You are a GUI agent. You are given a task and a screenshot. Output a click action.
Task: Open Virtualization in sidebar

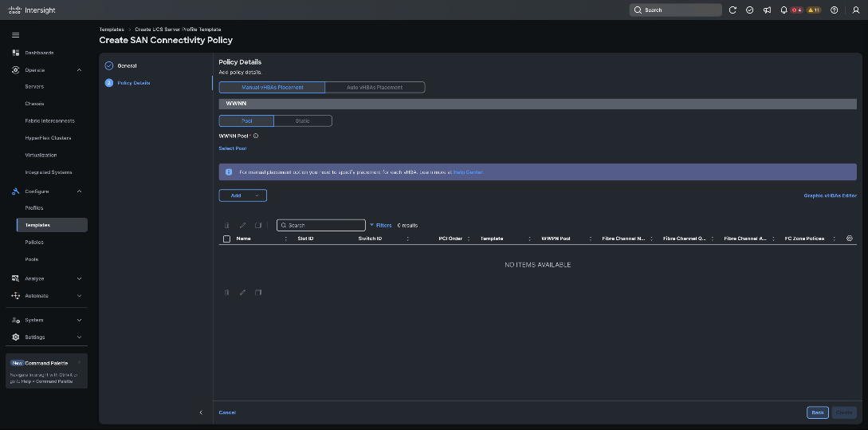(41, 155)
